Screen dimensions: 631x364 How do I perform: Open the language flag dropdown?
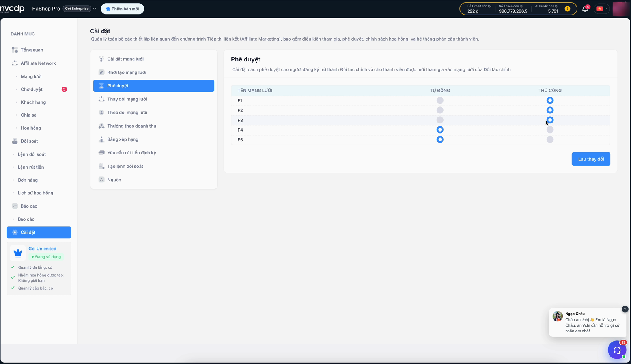click(602, 9)
